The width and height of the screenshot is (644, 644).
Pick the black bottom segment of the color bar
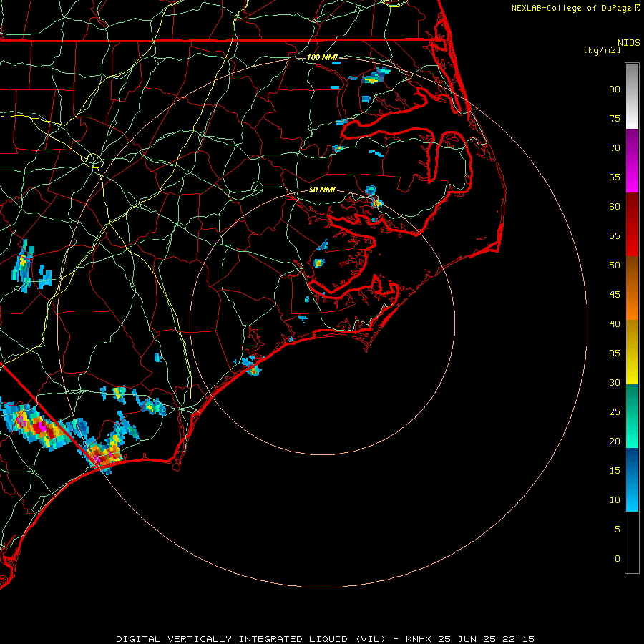(632, 542)
